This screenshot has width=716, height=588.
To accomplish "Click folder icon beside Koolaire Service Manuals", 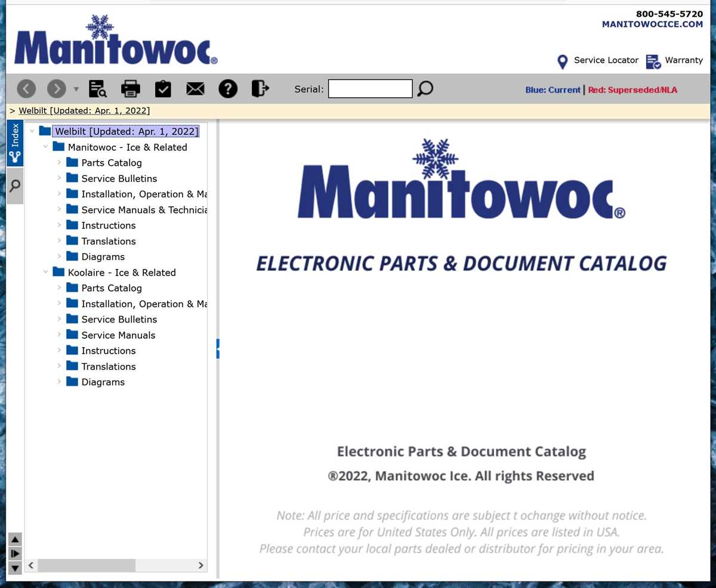I will 72,334.
